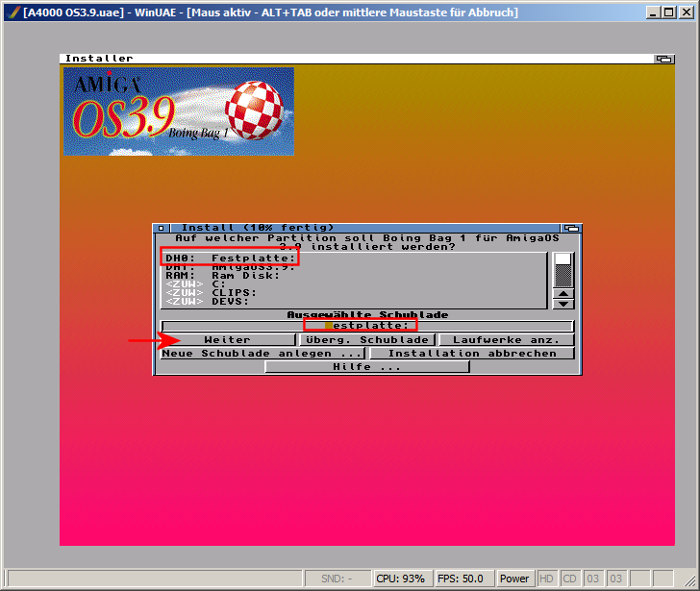The image size is (700, 591).
Task: Click the partition list scrollbar knob
Action: [562, 259]
